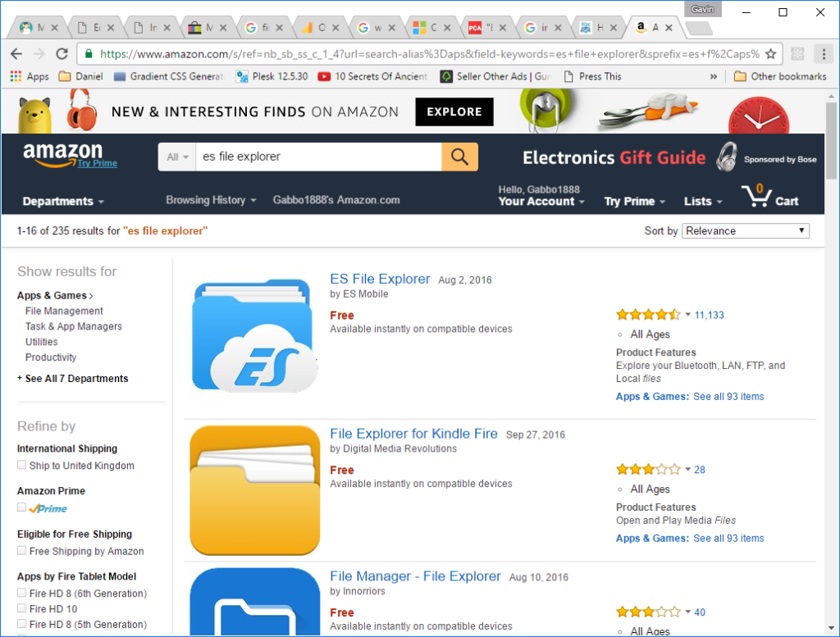Click the star rating for File Manager
This screenshot has width=840, height=637.
point(648,612)
